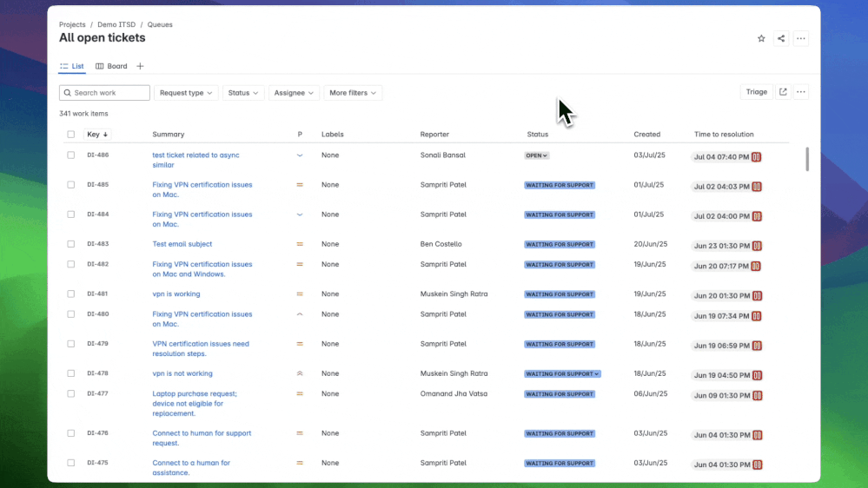The image size is (868, 488).
Task: Open the Status filter dropdown
Action: 243,93
